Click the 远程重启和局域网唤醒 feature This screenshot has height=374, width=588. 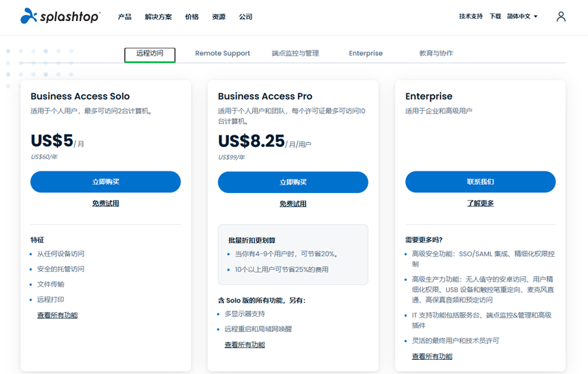[x=258, y=329]
